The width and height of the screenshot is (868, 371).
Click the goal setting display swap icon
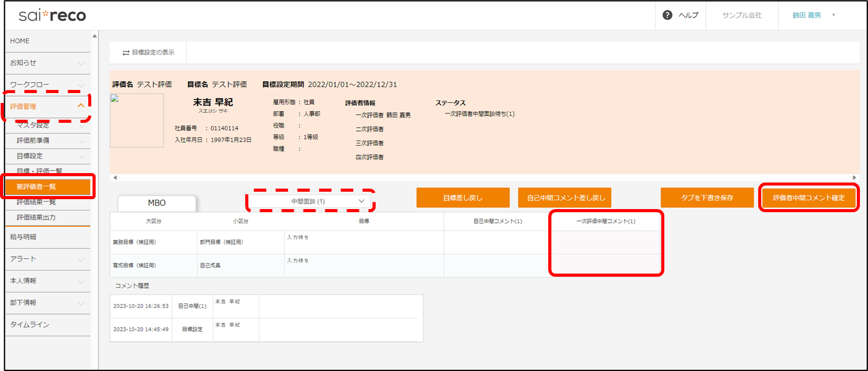click(126, 53)
